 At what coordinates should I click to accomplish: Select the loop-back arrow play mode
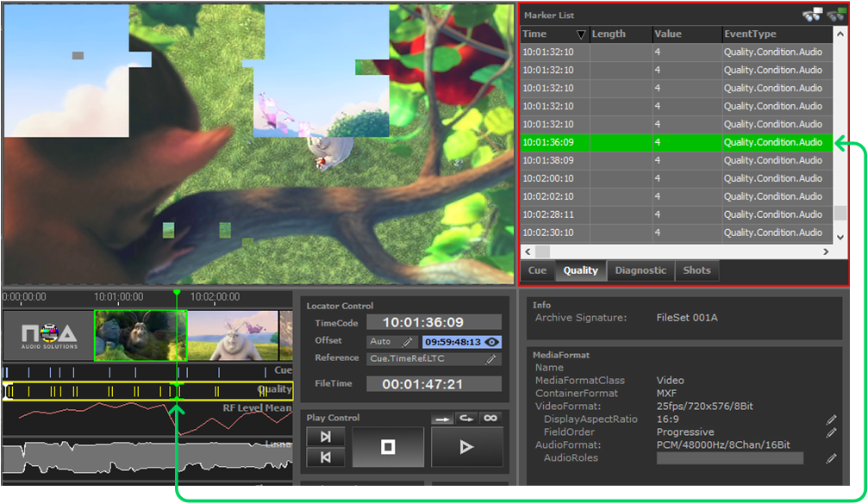[x=466, y=419]
